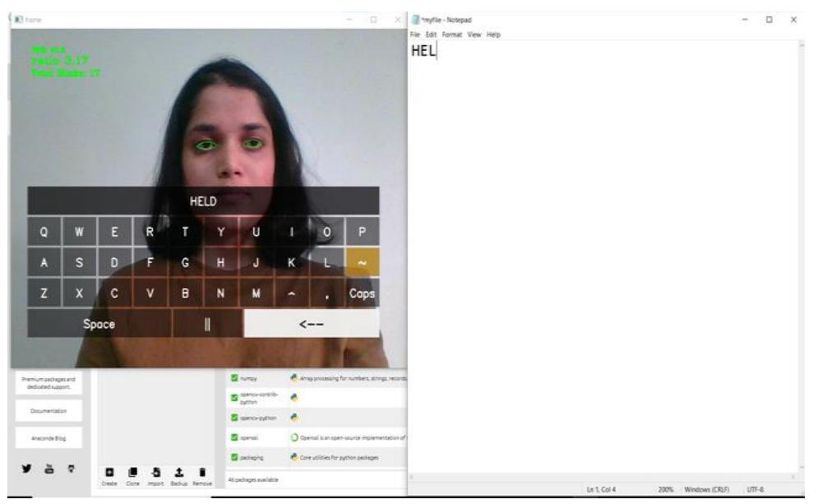
Task: Select the caret (^) key on virtual keyboard
Action: [291, 294]
